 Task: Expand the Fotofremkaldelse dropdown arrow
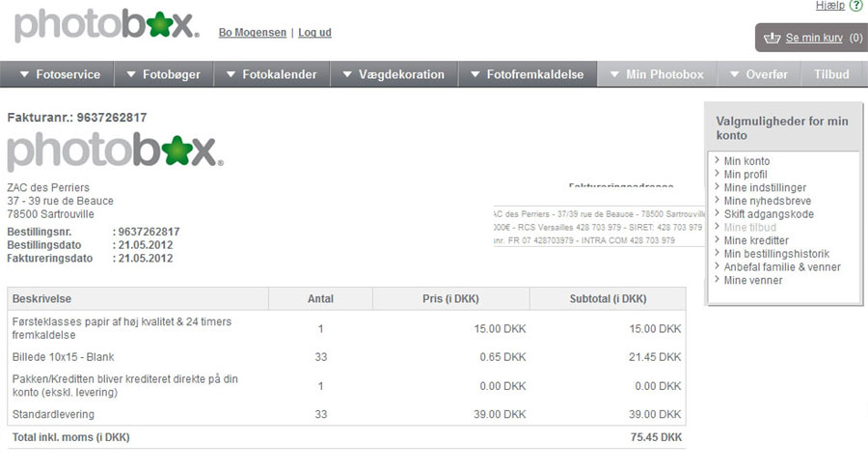coord(475,74)
